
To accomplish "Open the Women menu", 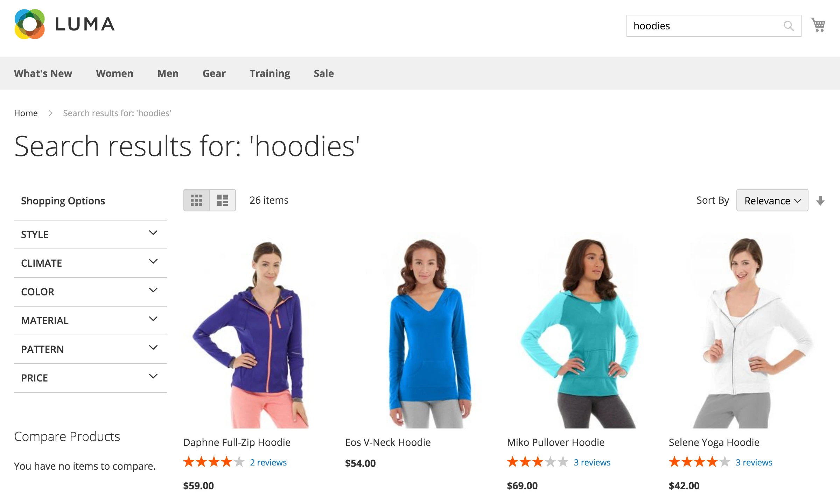I will coord(114,73).
